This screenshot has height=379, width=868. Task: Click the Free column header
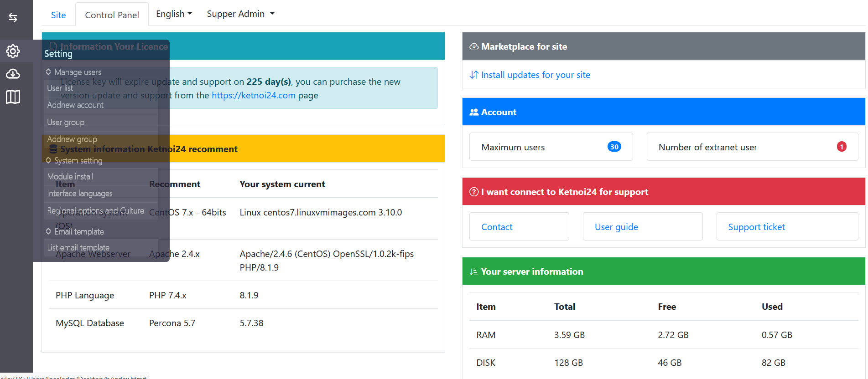(667, 307)
